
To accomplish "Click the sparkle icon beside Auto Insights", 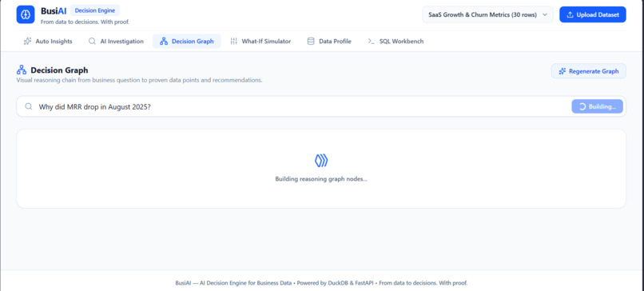I will point(27,41).
